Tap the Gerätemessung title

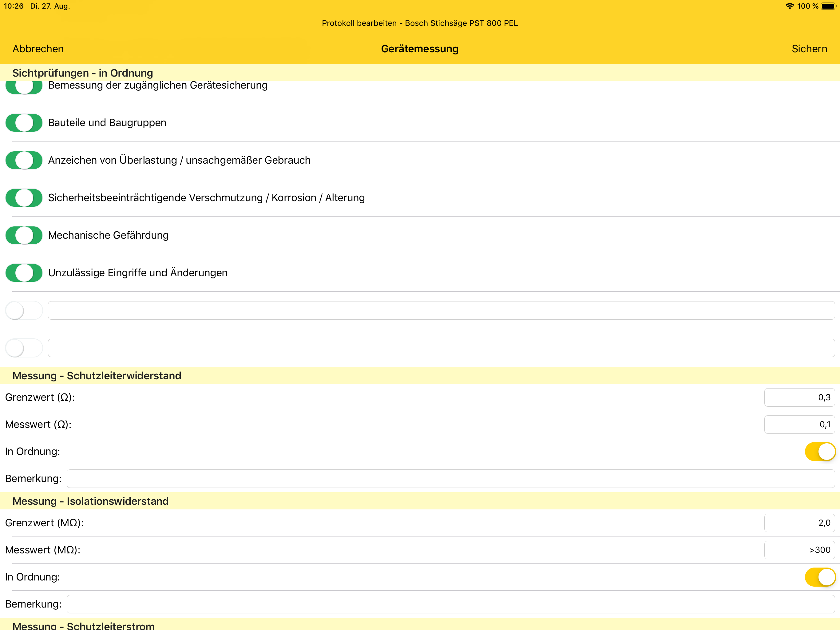420,49
